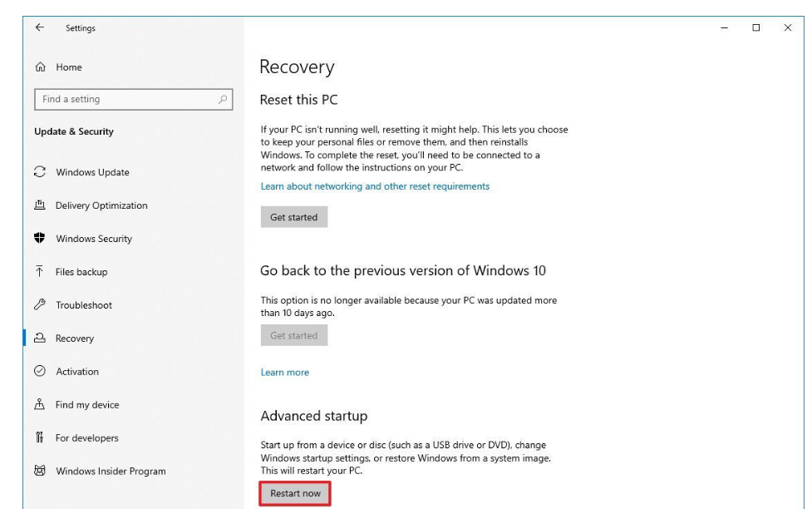812x509 pixels.
Task: Open the Troubleshoot settings page
Action: click(x=83, y=305)
